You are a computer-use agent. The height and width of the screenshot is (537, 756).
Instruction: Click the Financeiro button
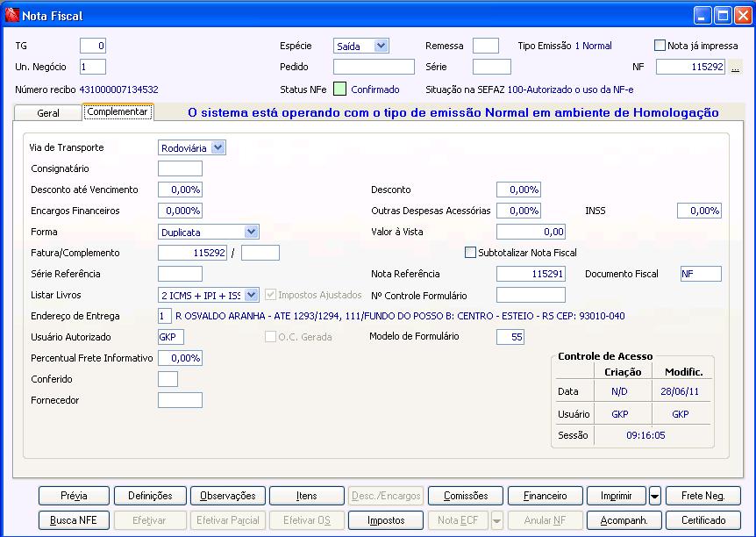[545, 496]
